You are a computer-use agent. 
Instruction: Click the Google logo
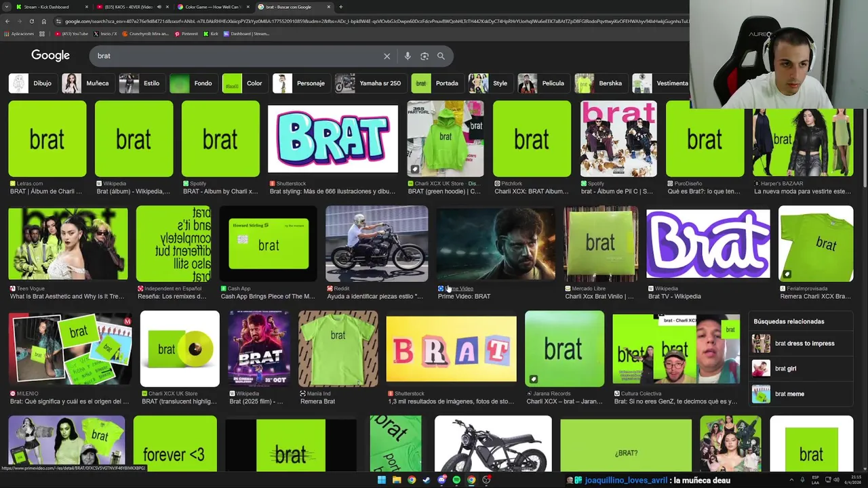tap(50, 56)
